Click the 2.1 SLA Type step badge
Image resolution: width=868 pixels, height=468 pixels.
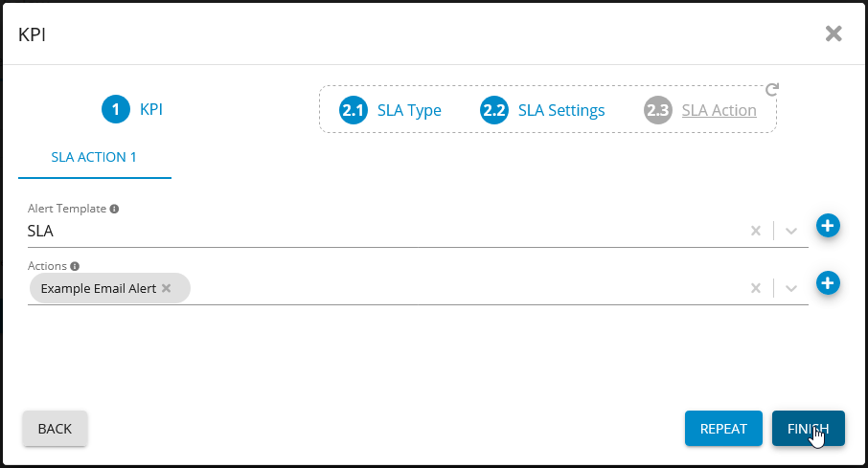[354, 110]
